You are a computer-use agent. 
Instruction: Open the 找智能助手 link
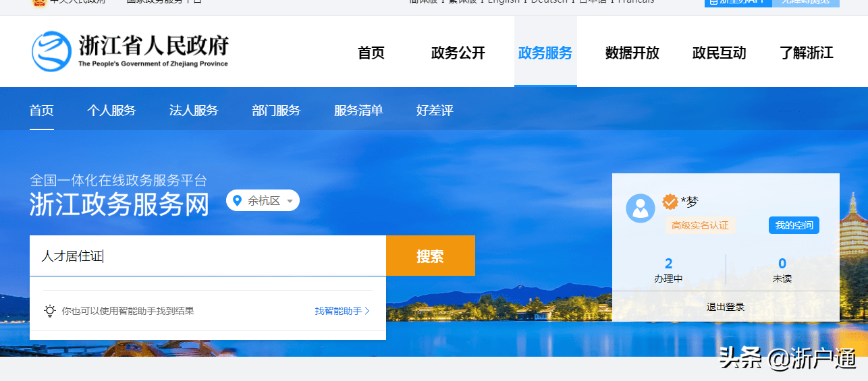[x=342, y=311]
